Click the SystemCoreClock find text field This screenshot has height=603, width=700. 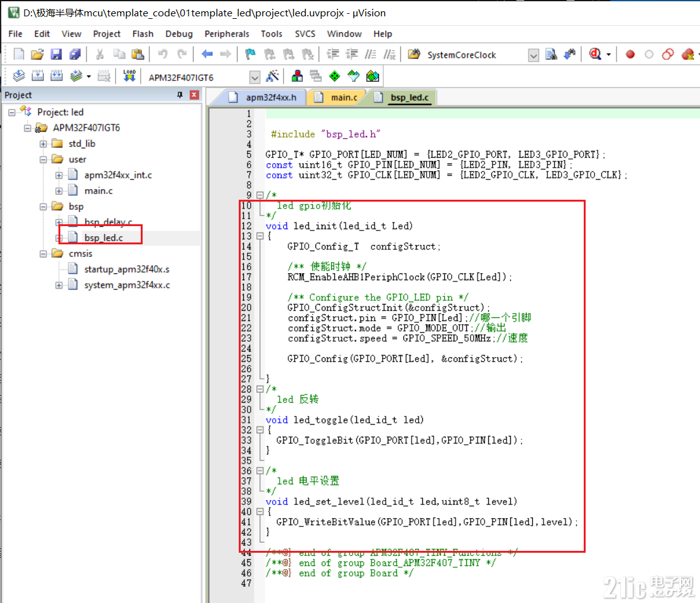point(476,55)
